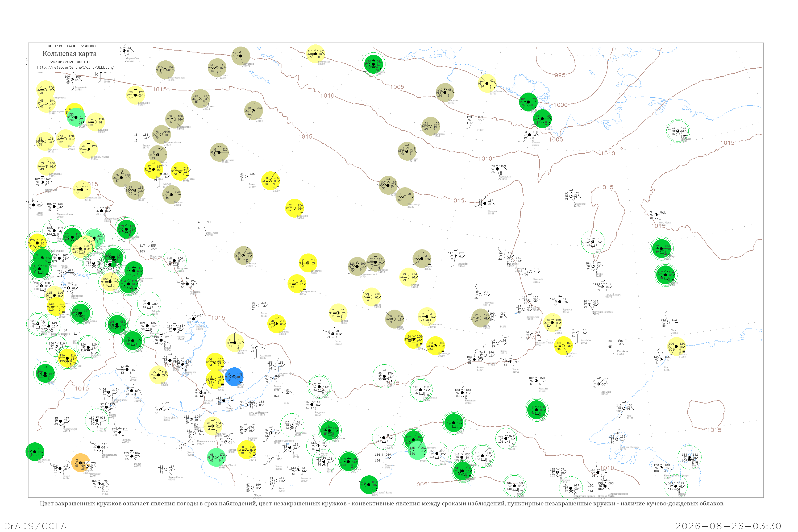Select the "26/08/2026 00 UTC" date line

coord(70,62)
